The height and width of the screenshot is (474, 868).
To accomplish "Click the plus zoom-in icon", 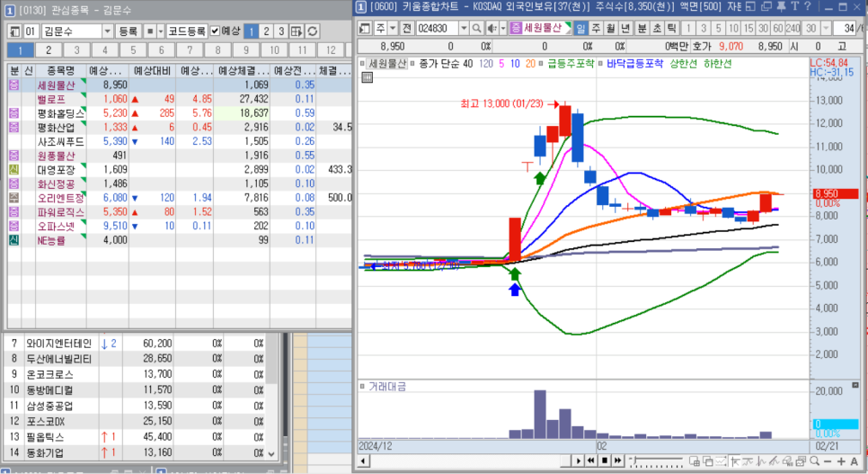I will [x=841, y=461].
